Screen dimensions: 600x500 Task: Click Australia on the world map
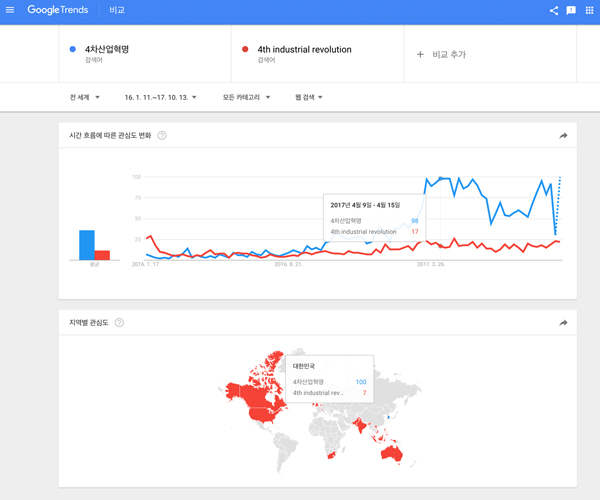pos(392,454)
